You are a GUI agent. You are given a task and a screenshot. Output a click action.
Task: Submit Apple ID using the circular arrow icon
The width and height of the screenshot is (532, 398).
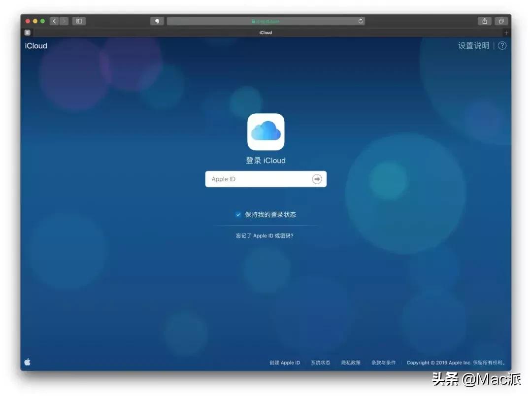[317, 179]
